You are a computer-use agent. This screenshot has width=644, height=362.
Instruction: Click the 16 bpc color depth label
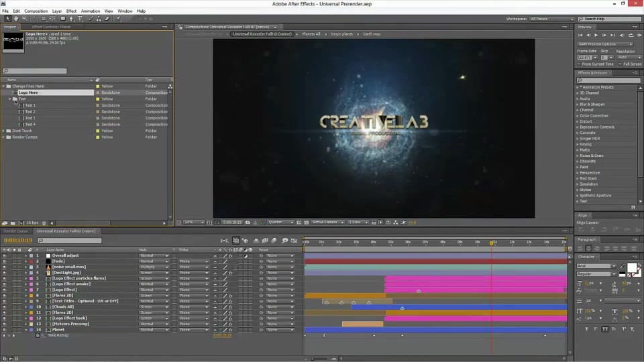click(x=32, y=223)
